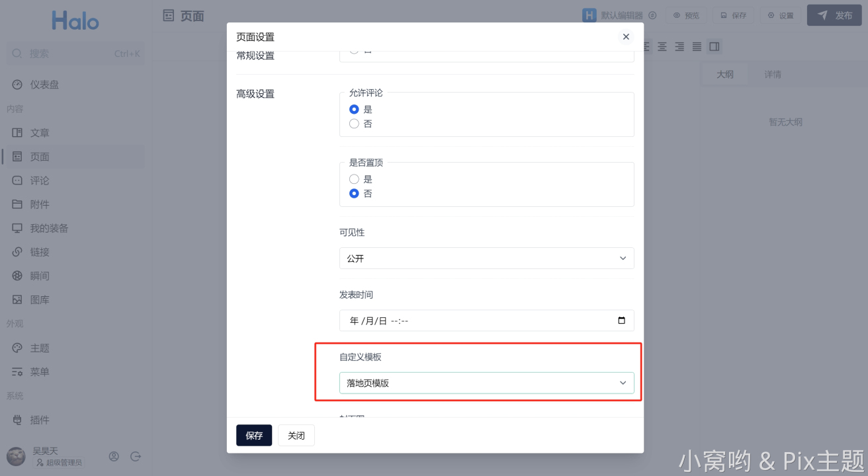Open the 自定义模板 dropdown showing 落地页模版
This screenshot has width=868, height=476.
click(x=487, y=383)
